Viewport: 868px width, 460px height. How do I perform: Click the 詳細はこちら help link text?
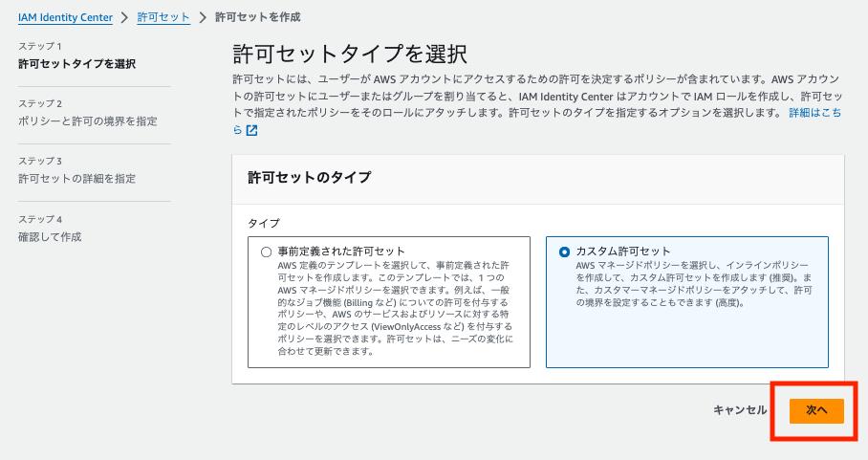[x=814, y=113]
